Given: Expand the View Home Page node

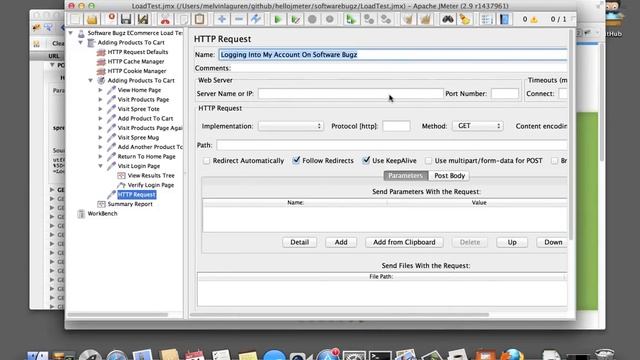Looking at the screenshot, I should click(100, 90).
